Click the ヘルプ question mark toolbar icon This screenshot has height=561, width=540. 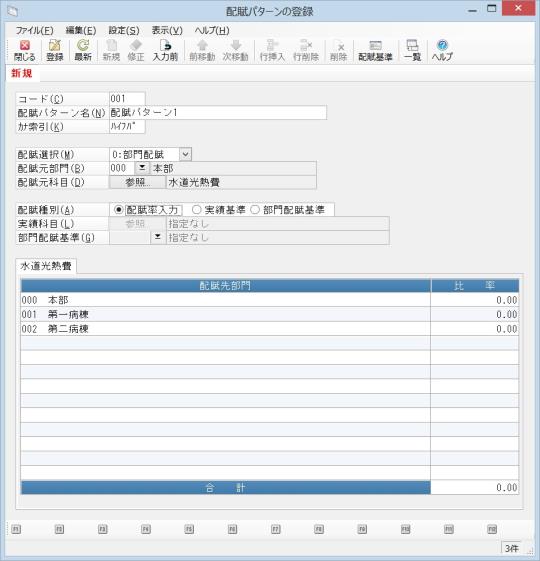point(442,50)
